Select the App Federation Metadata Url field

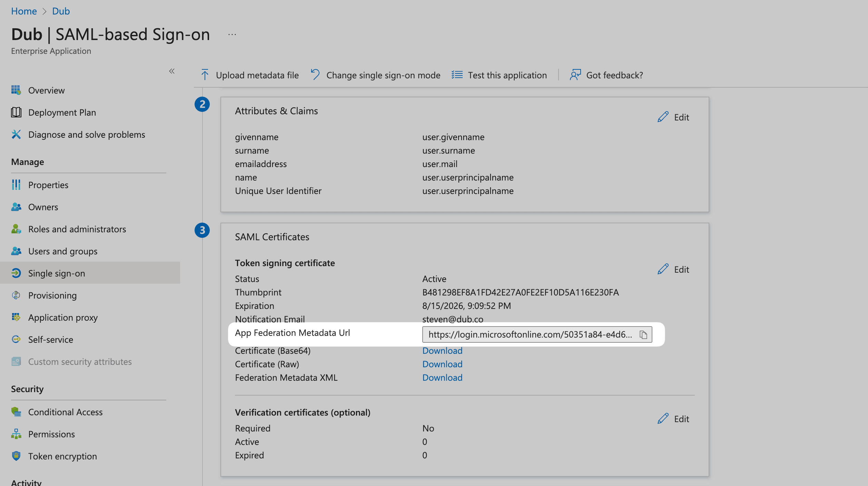[528, 334]
